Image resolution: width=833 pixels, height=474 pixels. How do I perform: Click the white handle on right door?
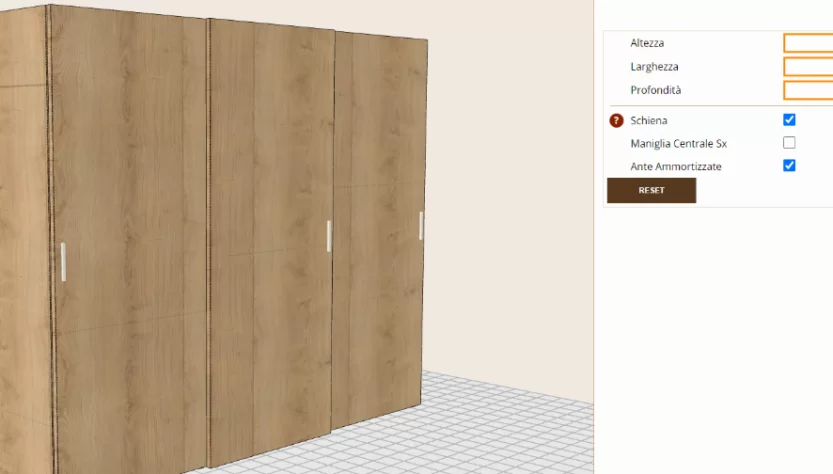(x=421, y=225)
